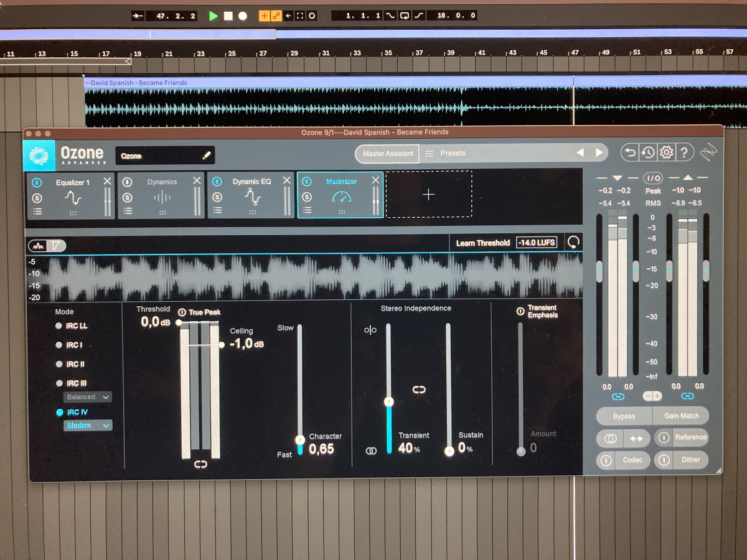Edit the preset name with the pencil icon
Screen dimensions: 747x560
207,156
